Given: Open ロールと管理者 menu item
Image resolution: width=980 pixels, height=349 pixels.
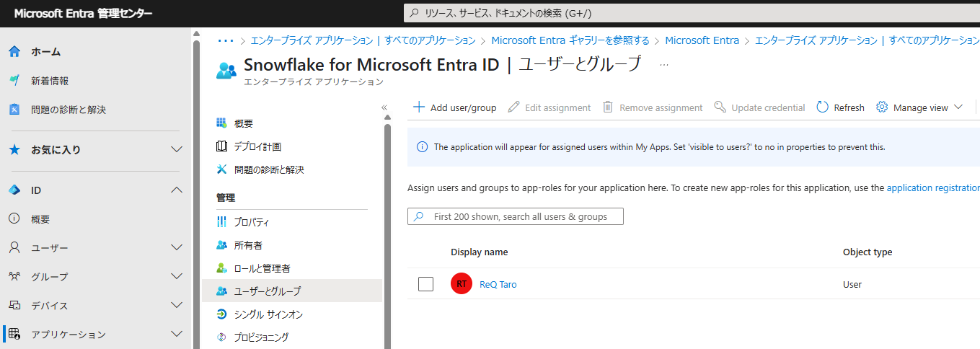Looking at the screenshot, I should pos(291,268).
